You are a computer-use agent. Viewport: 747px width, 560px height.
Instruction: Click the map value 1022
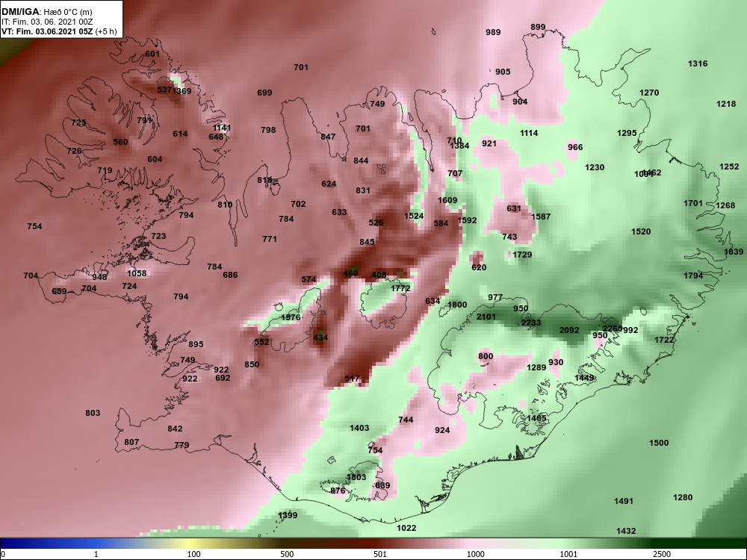click(406, 528)
